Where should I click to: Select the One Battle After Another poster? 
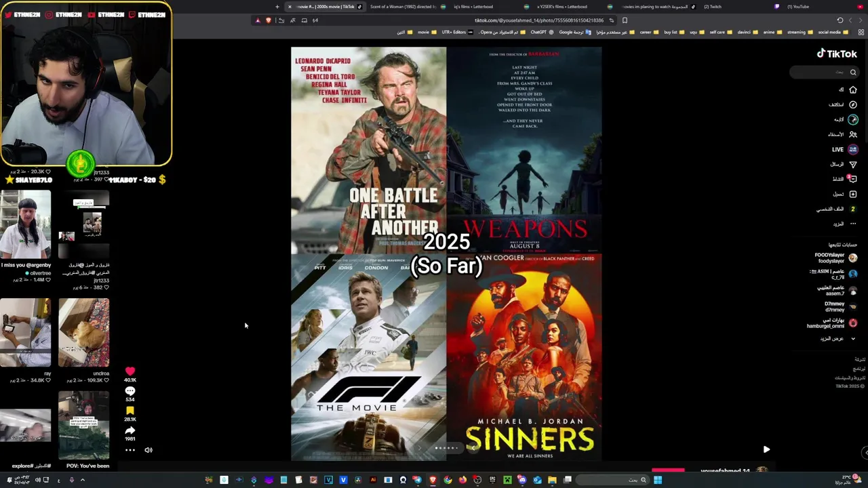coord(369,150)
